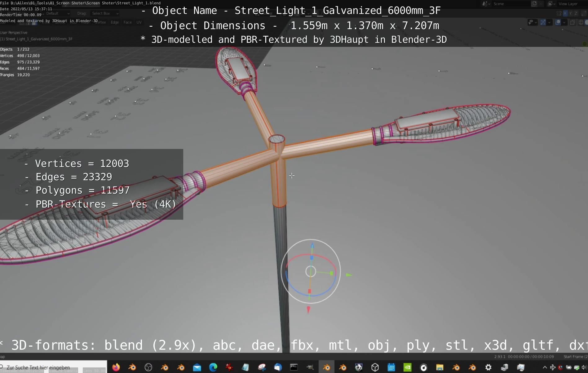588x373 pixels.
Task: Toggle X-ray view icon
Action: pyautogui.click(x=573, y=22)
